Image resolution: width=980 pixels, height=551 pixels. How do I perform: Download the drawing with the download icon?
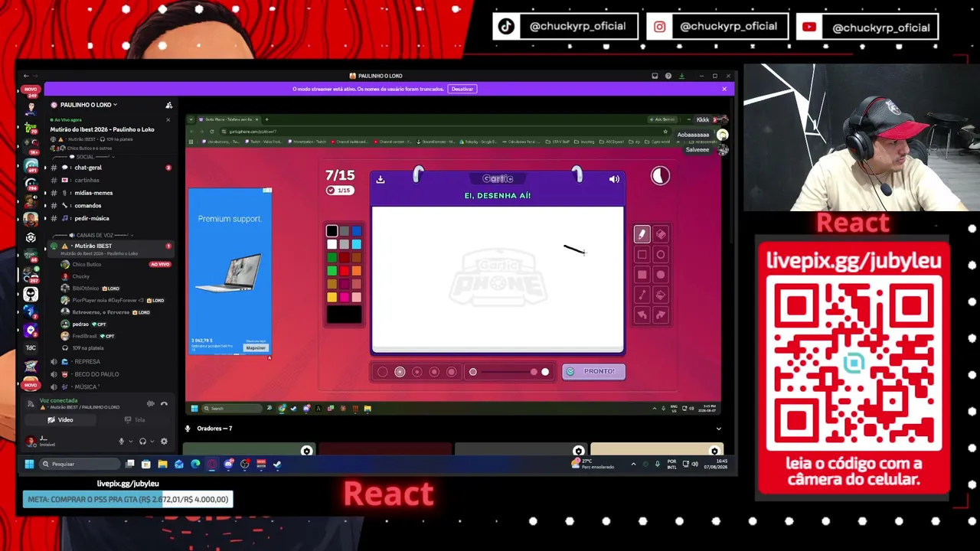tap(381, 179)
